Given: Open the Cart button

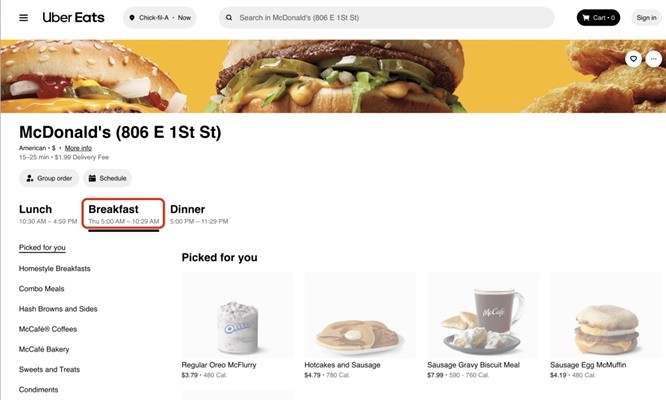Looking at the screenshot, I should coord(598,17).
